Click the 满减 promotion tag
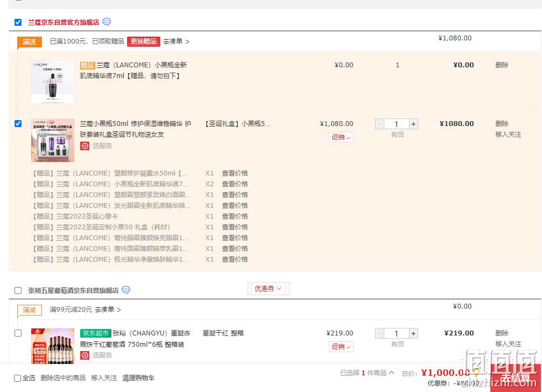This screenshot has width=542, height=392. [x=30, y=310]
